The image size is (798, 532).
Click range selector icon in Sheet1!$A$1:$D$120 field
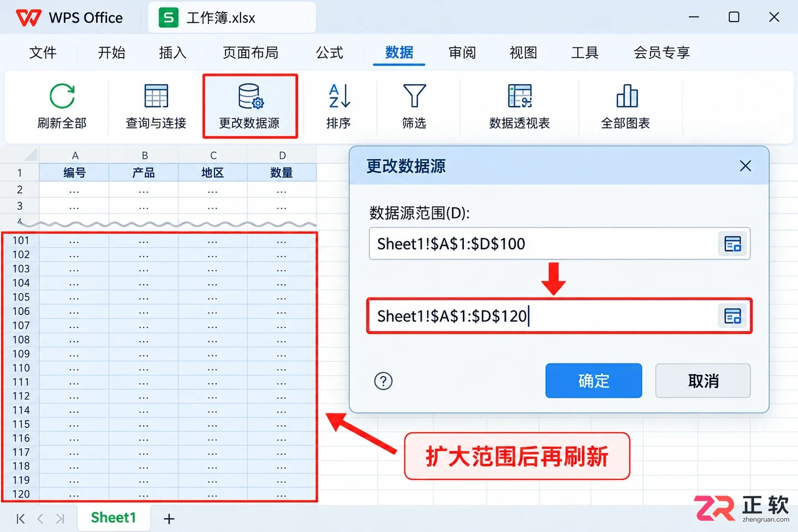pos(733,316)
